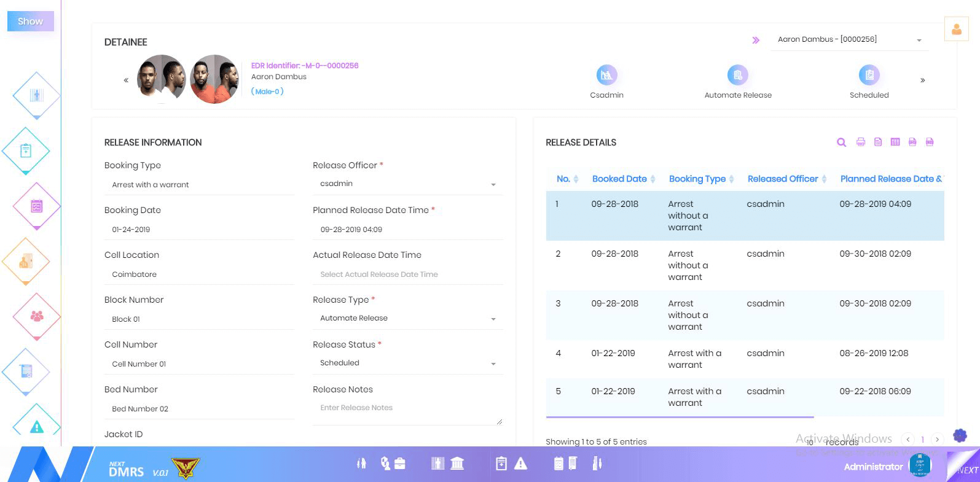Select row 4 dated 08-26-2019 12:08
The image size is (980, 482).
tap(745, 359)
